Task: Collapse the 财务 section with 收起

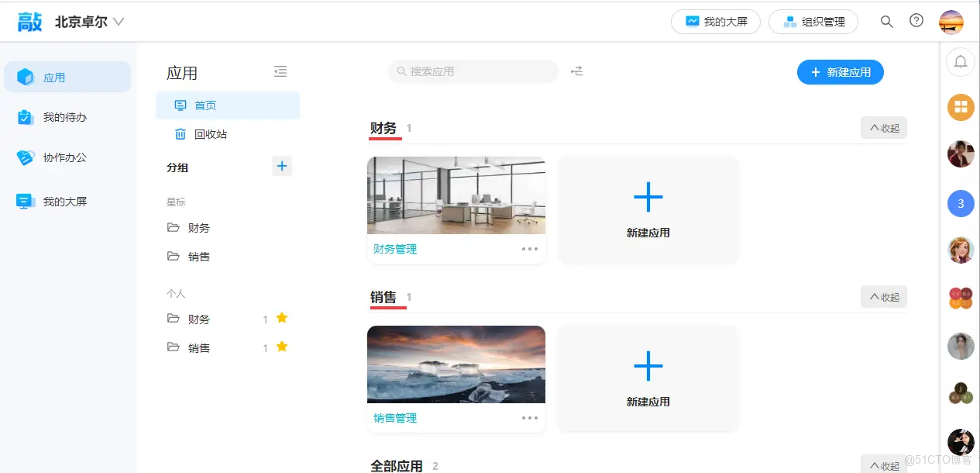Action: click(x=884, y=128)
